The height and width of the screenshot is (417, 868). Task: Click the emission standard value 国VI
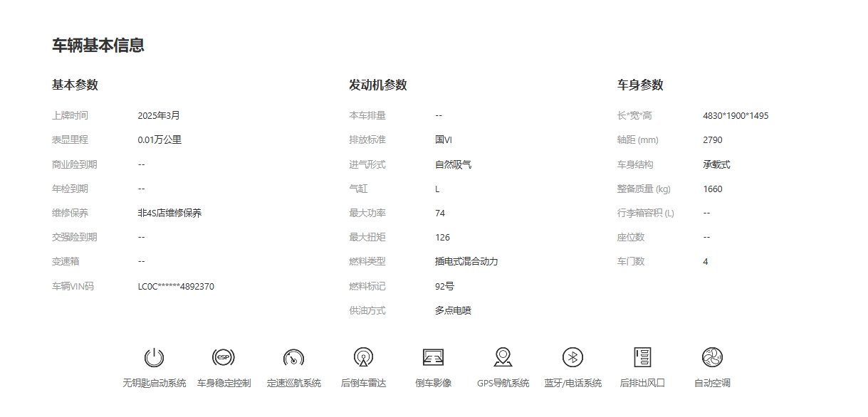click(443, 139)
